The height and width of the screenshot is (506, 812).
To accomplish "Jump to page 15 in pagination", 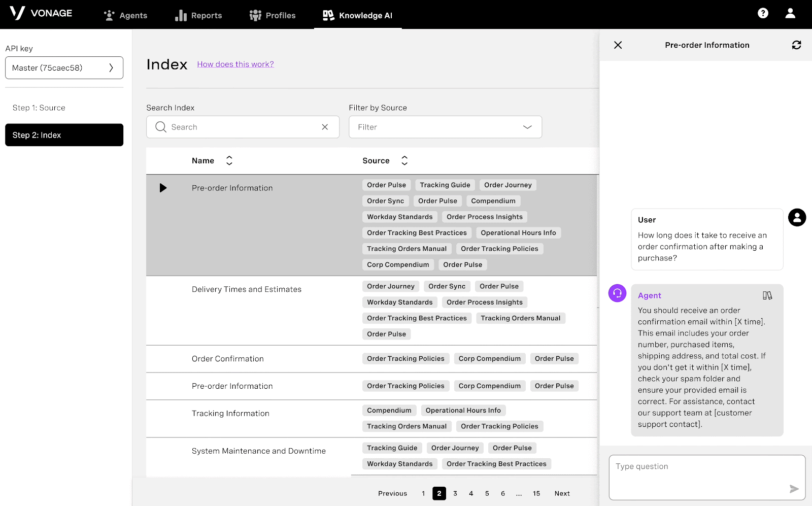I will coord(536,493).
